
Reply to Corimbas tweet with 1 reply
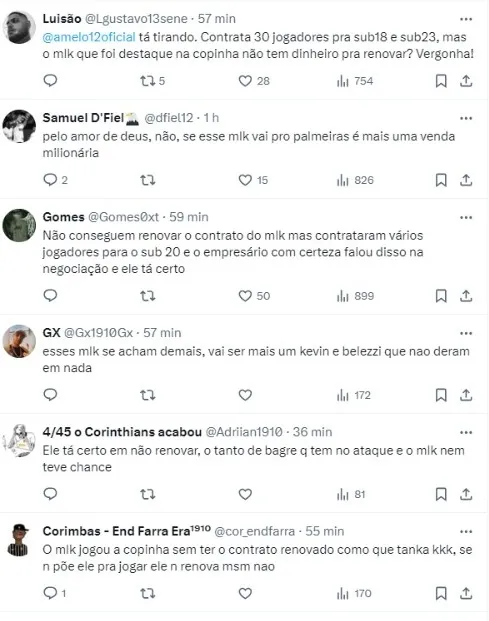[x=54, y=593]
